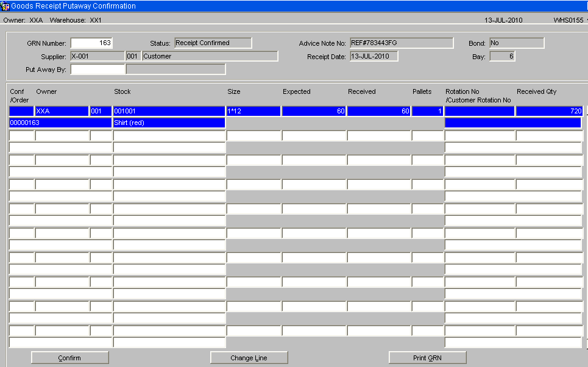This screenshot has height=367, width=588.
Task: Click the stock description Shirt (red)
Action: 169,123
